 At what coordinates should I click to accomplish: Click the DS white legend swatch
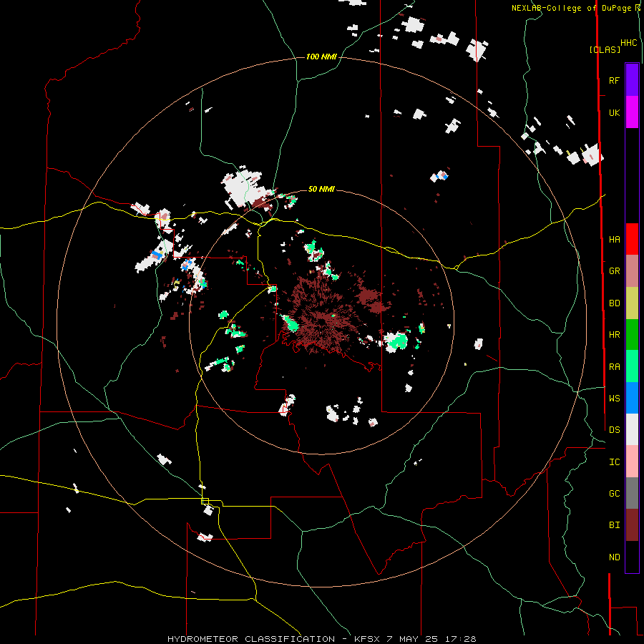click(x=632, y=429)
